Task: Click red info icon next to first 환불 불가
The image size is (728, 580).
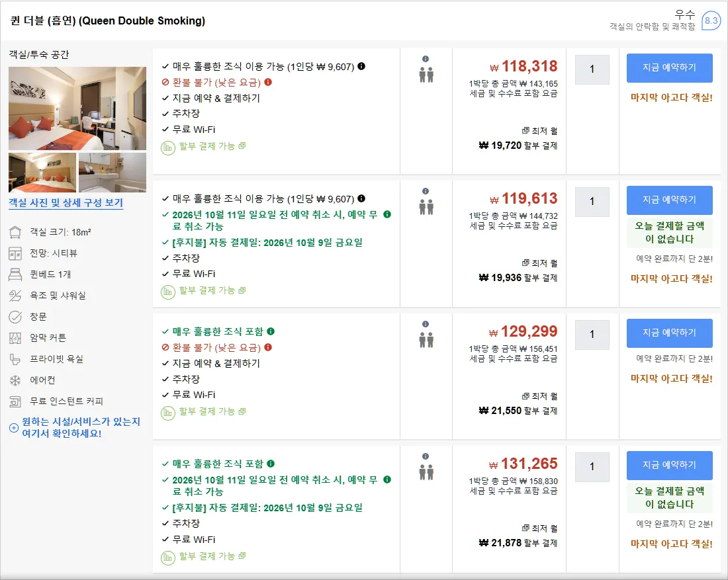Action: point(268,82)
